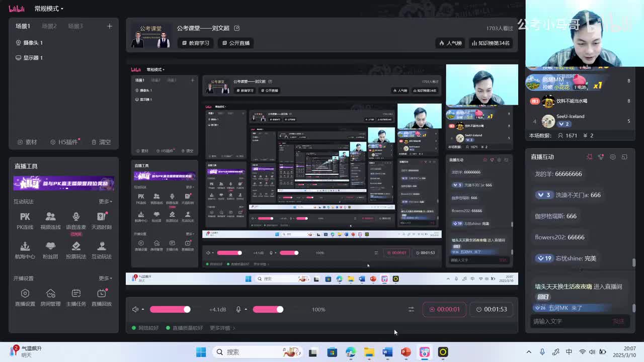644x362 pixels.
Task: Open second pink icon in 直播互动 header
Action: (601, 157)
